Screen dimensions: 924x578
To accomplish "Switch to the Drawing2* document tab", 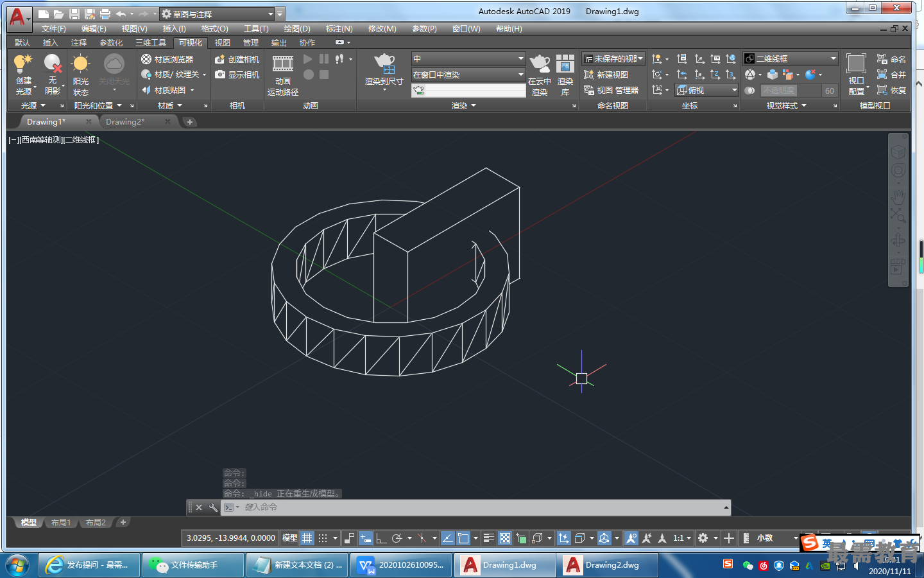I will coord(125,121).
